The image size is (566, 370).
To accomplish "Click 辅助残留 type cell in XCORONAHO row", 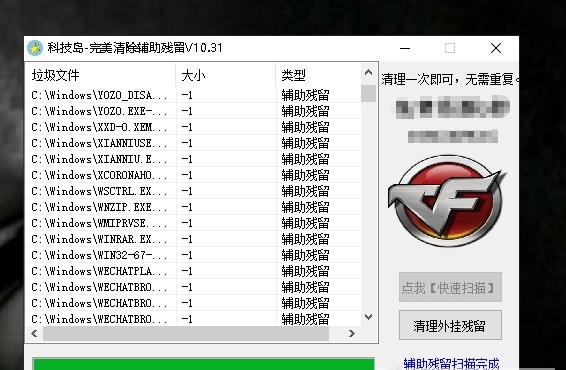I will tap(305, 175).
